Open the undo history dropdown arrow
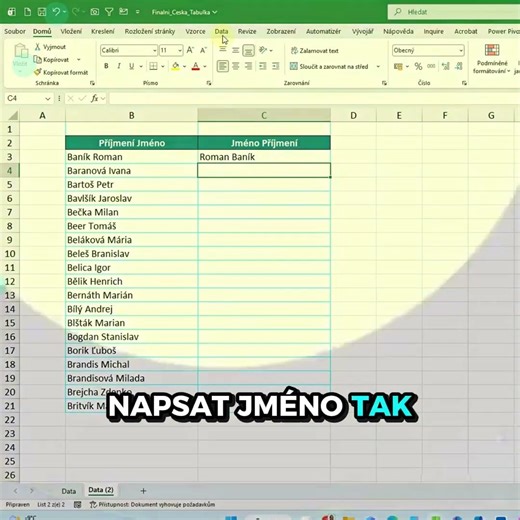The image size is (520, 520). point(65,12)
